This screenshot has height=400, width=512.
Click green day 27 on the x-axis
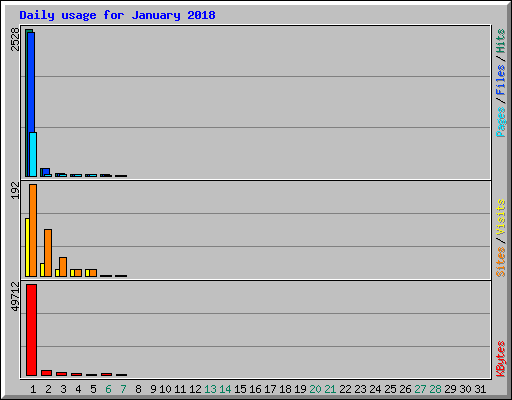pos(420,389)
